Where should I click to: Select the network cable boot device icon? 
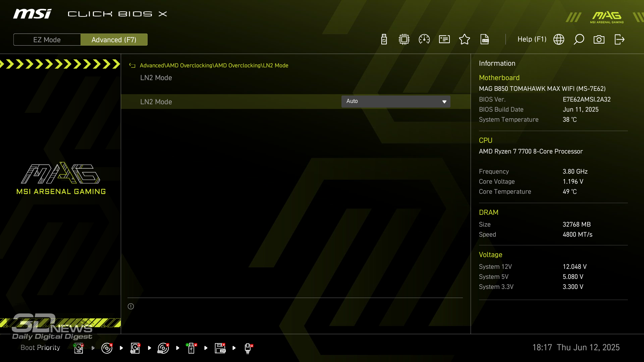click(x=248, y=348)
